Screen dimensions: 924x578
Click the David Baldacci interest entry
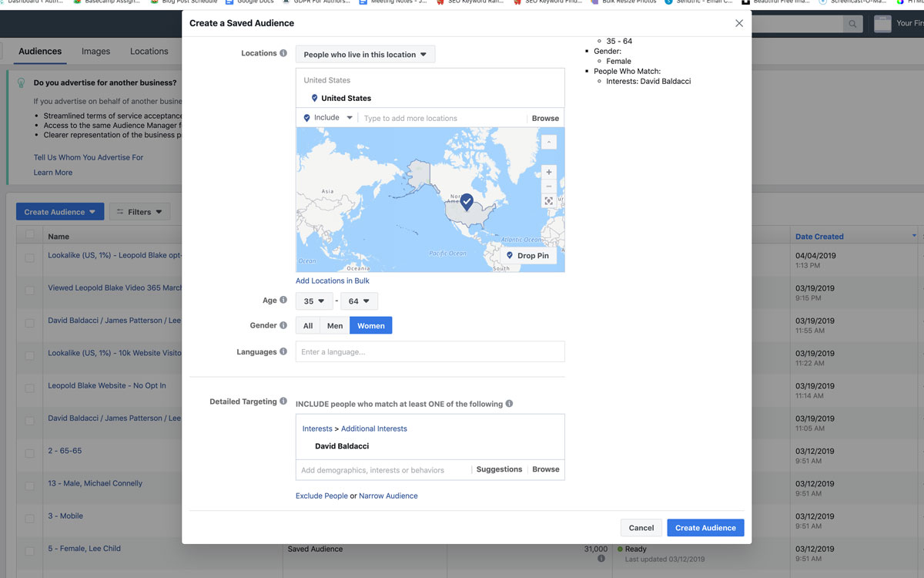(x=342, y=446)
